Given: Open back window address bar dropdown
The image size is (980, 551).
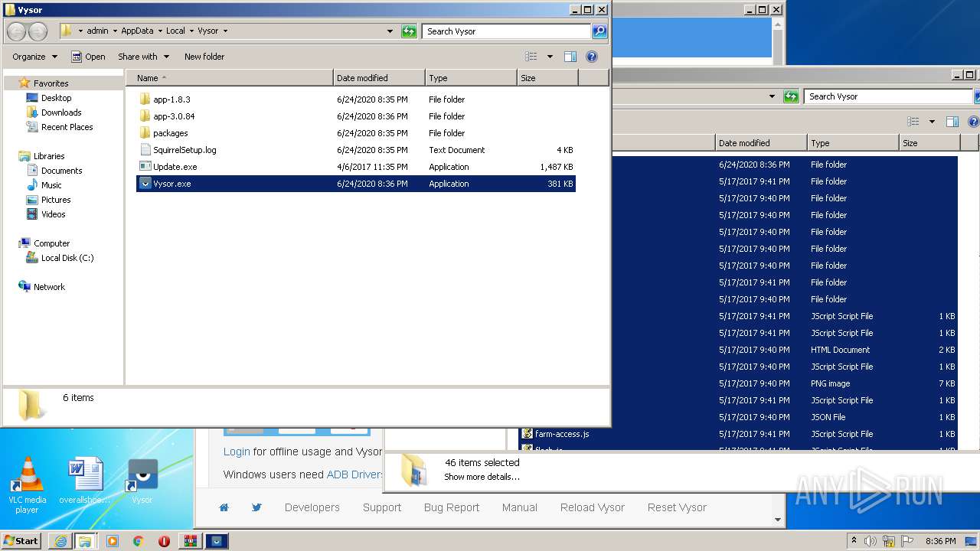Looking at the screenshot, I should pos(772,96).
